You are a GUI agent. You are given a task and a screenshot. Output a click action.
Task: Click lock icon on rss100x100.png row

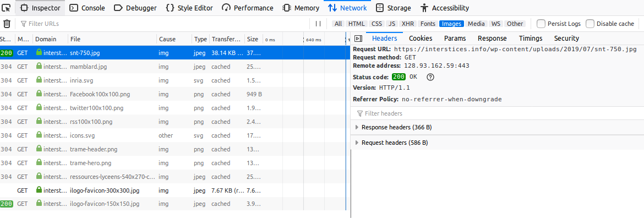[x=39, y=122]
